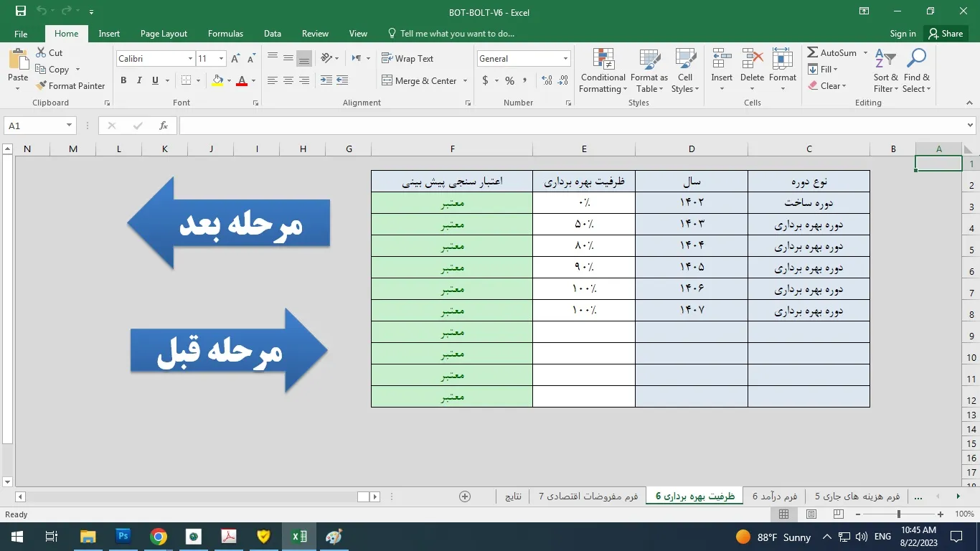
Task: Open the General number format dropdown
Action: [x=565, y=59]
